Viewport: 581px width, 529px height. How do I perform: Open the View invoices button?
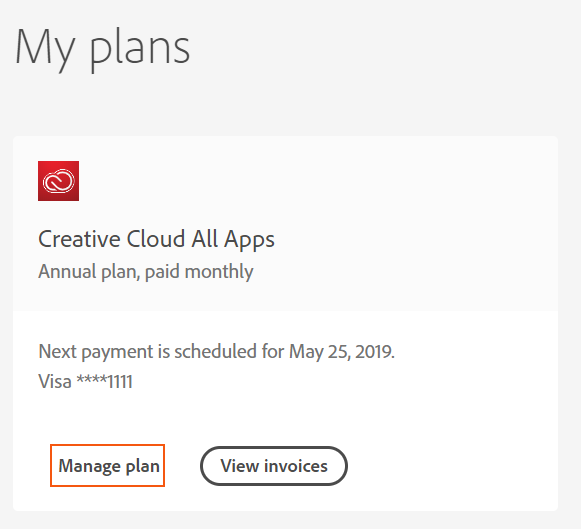tap(274, 466)
